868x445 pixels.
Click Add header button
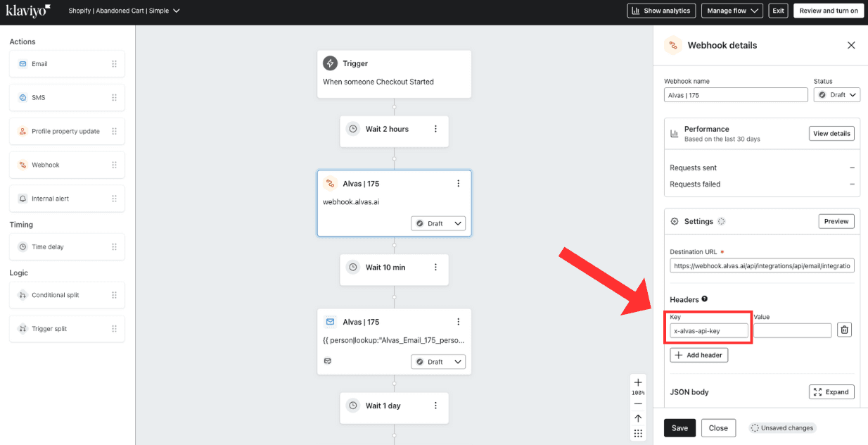tap(699, 355)
